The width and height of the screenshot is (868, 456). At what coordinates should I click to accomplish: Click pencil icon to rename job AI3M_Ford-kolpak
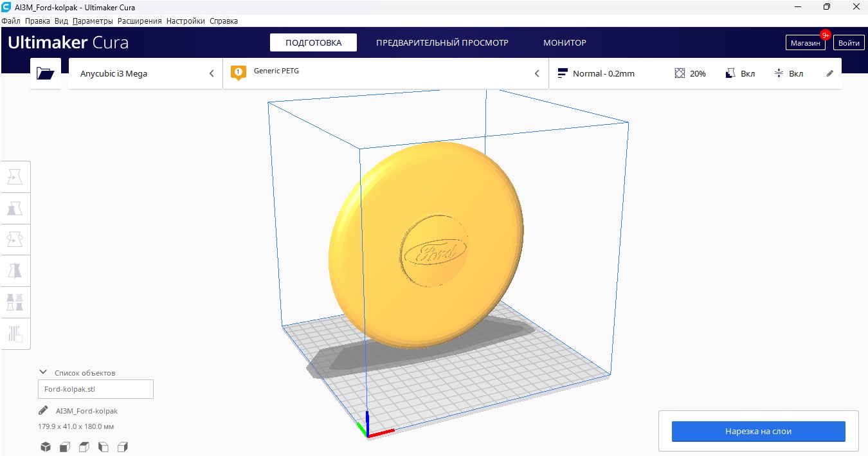[43, 410]
